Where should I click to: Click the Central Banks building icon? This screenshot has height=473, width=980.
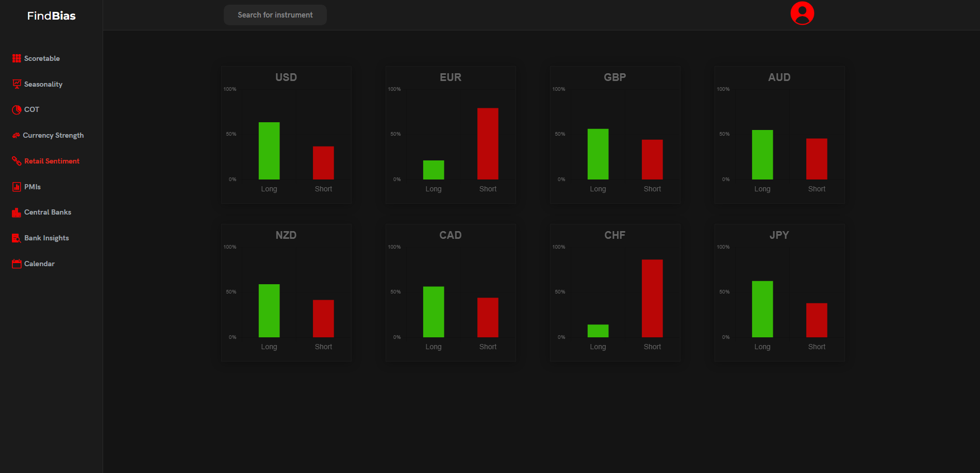(16, 212)
